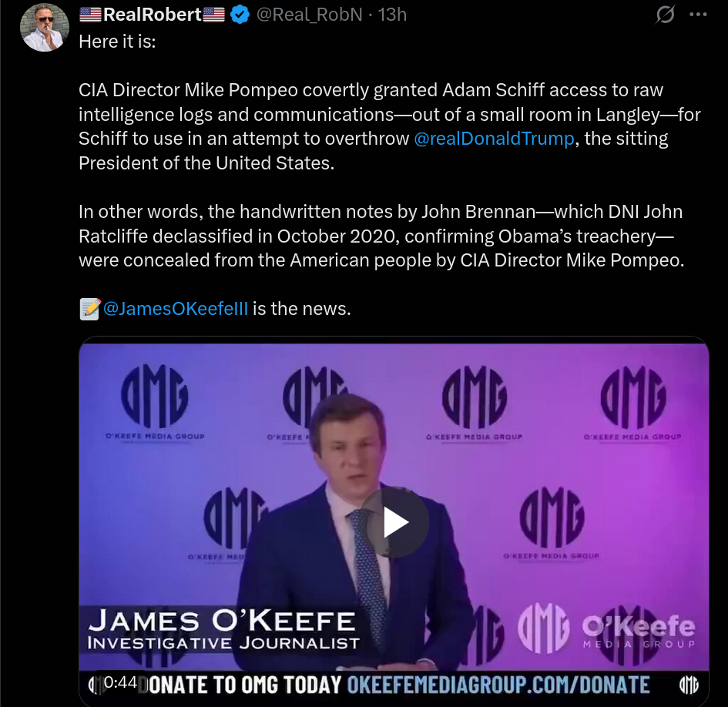
Task: Click the blue verified badge
Action: point(240,15)
